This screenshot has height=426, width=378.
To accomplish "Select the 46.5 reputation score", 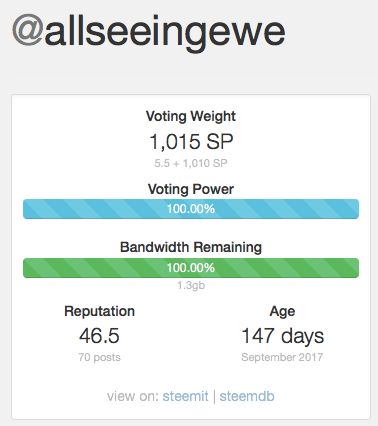I will click(99, 336).
